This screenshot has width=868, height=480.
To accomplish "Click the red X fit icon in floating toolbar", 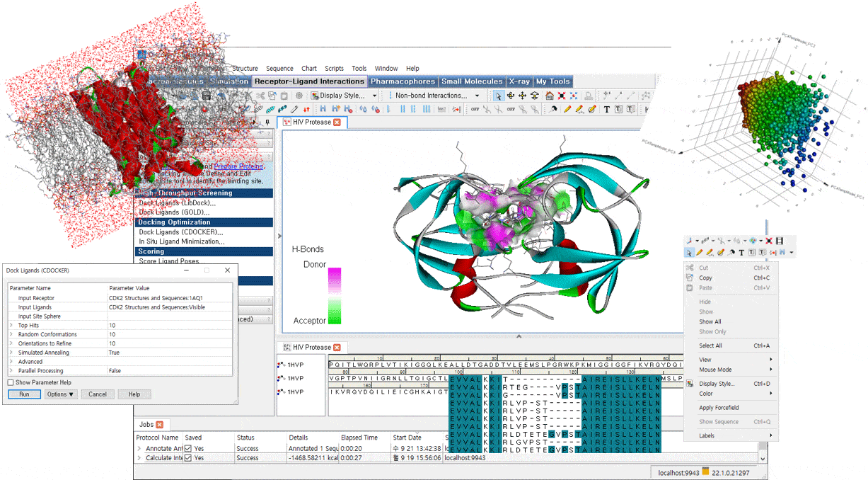I will point(769,241).
